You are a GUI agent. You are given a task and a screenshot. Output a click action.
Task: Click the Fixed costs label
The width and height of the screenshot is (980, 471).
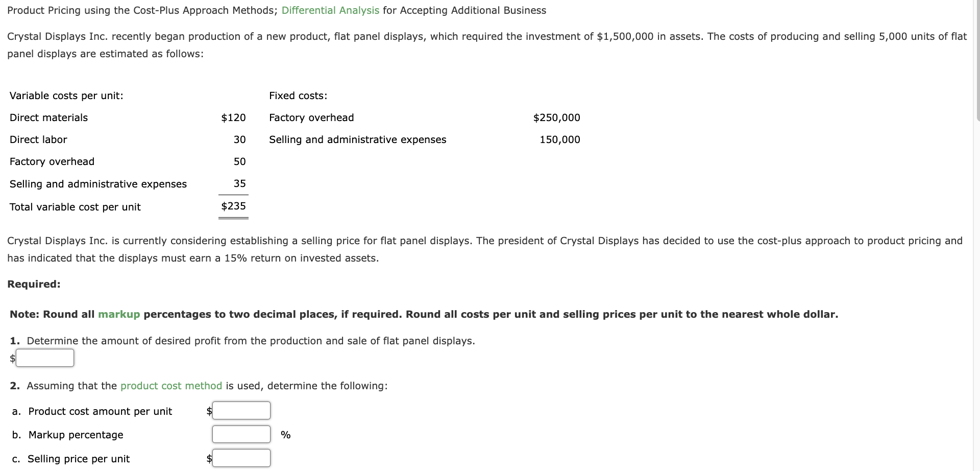[298, 96]
